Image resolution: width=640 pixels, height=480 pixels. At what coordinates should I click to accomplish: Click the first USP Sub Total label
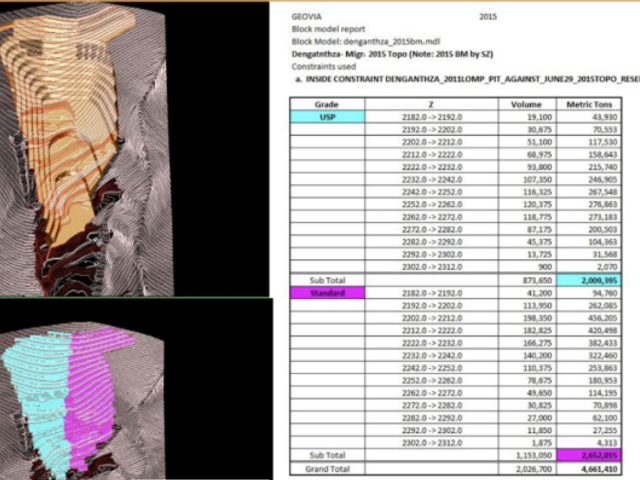(x=327, y=280)
